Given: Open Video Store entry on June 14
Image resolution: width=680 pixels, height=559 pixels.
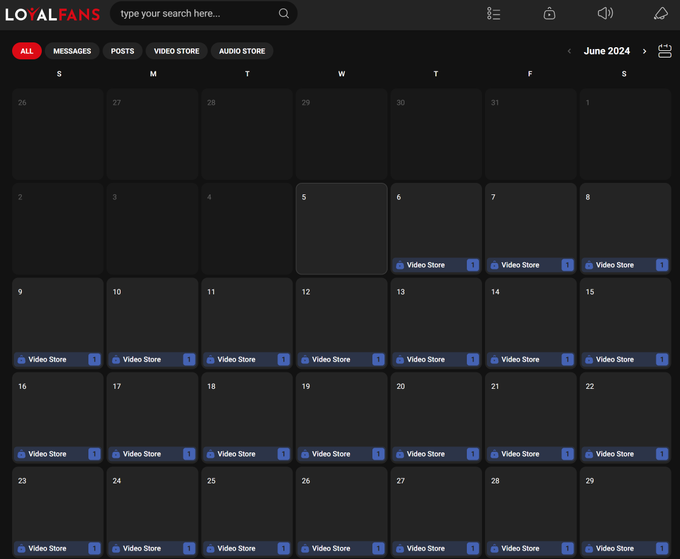Looking at the screenshot, I should click(x=531, y=360).
